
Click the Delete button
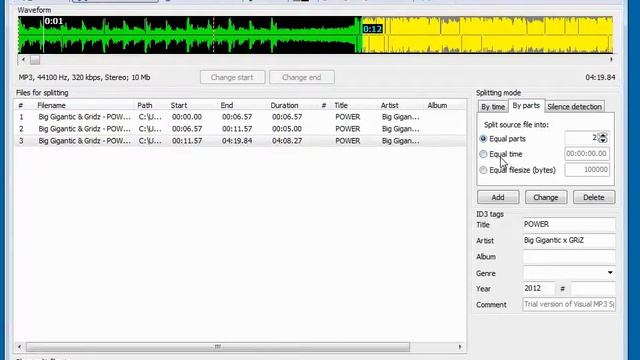click(593, 197)
